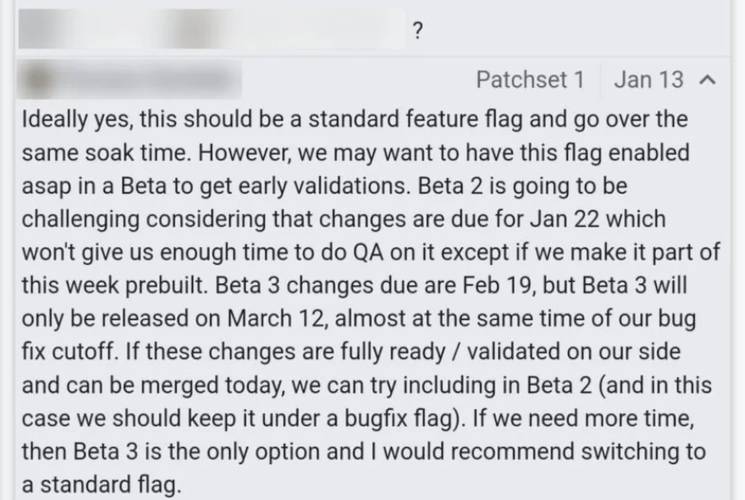Click the final line "a standard flag."
This screenshot has height=500, width=745.
102,485
